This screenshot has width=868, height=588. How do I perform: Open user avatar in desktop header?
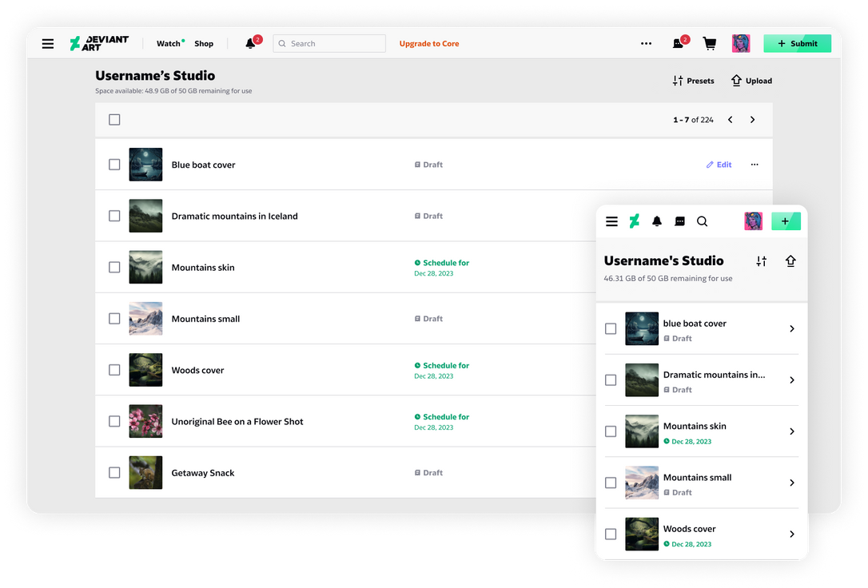coord(741,43)
